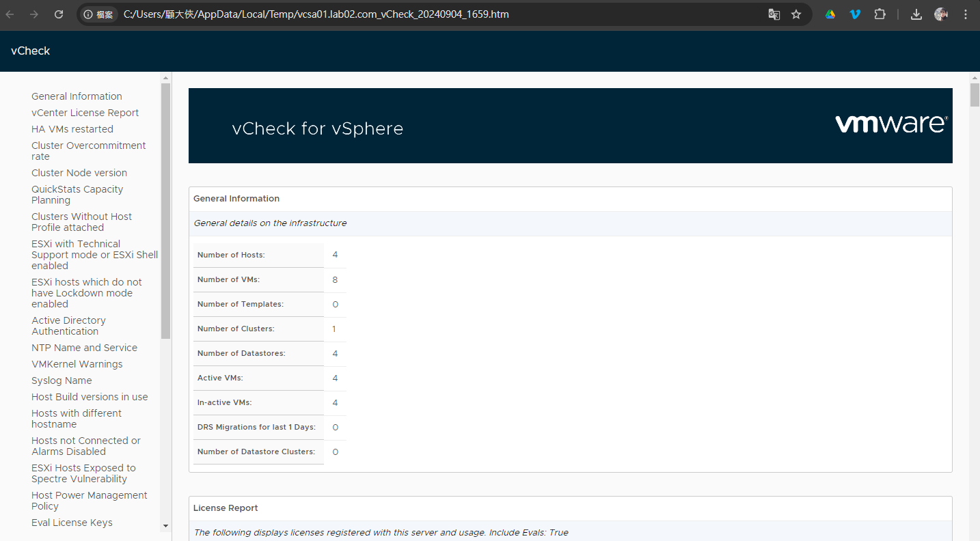Open Hosts not Connected or Alarms Disabled
Image resolution: width=980 pixels, height=541 pixels.
click(86, 446)
